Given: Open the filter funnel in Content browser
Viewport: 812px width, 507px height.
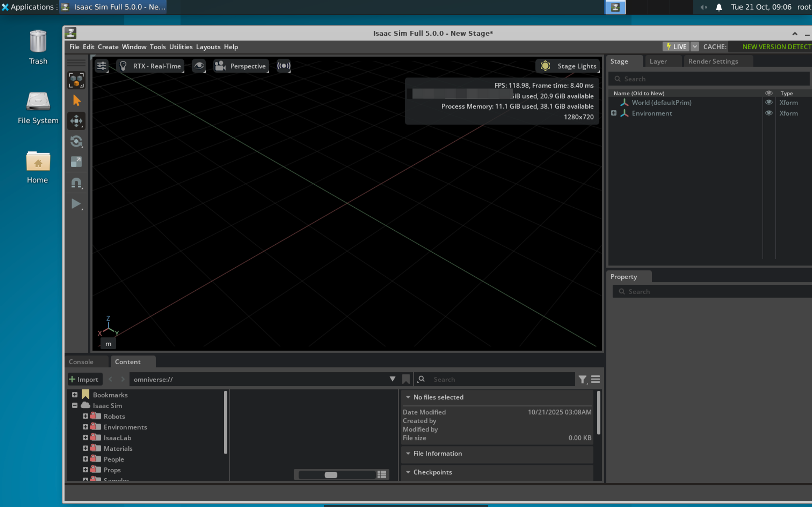Looking at the screenshot, I should (582, 379).
